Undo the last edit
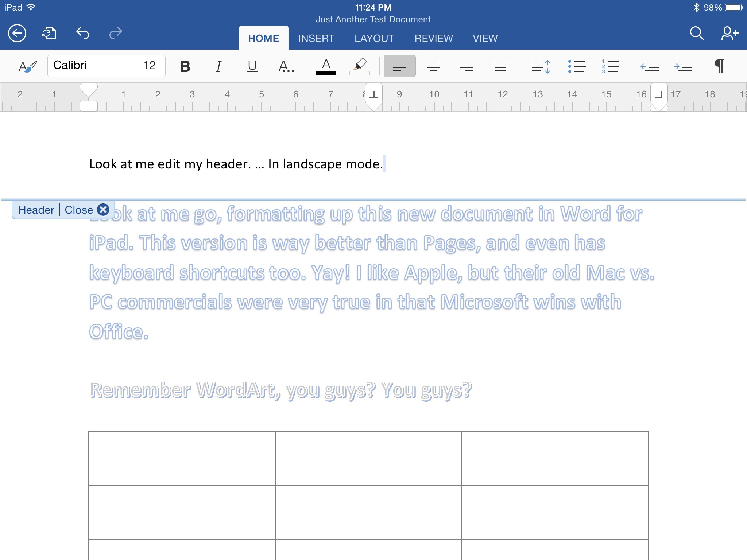The width and height of the screenshot is (747, 560). [x=83, y=33]
